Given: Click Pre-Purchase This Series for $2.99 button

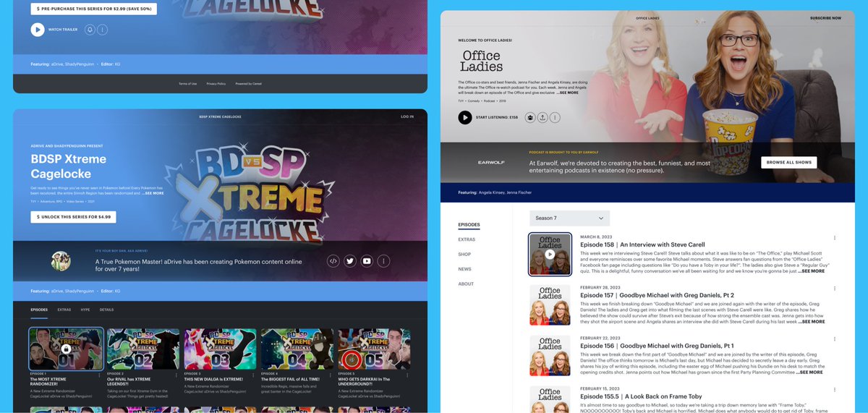Looking at the screenshot, I should (93, 9).
